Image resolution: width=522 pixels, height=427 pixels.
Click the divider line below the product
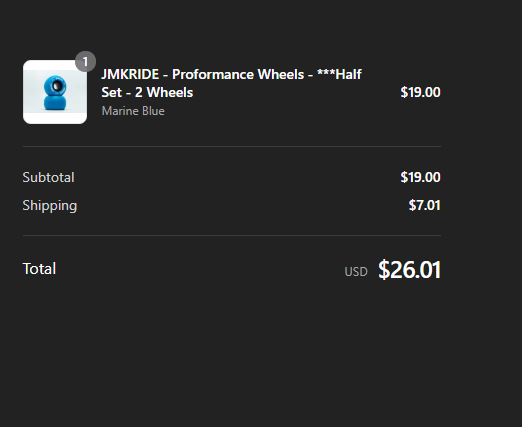click(x=232, y=146)
